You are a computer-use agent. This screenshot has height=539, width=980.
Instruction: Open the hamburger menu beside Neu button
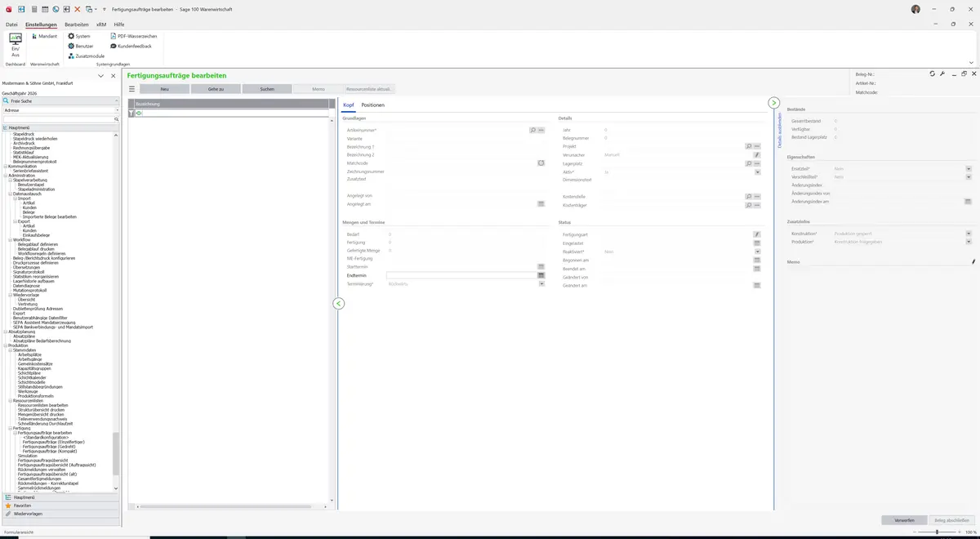(x=131, y=88)
